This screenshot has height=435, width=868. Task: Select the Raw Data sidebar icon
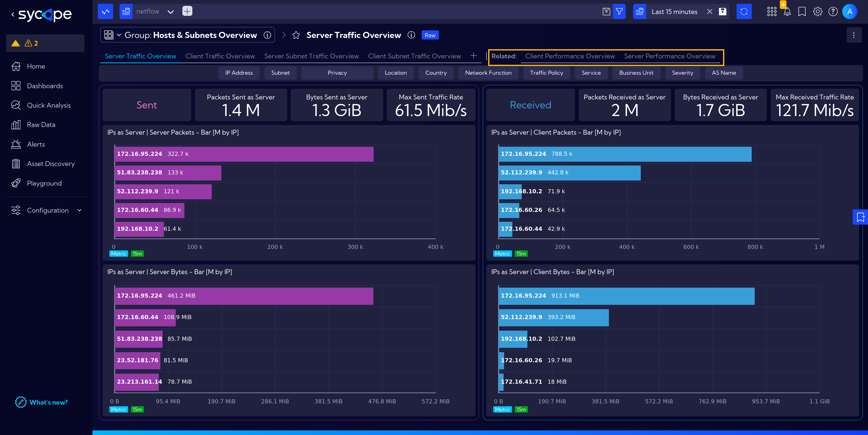click(x=16, y=124)
